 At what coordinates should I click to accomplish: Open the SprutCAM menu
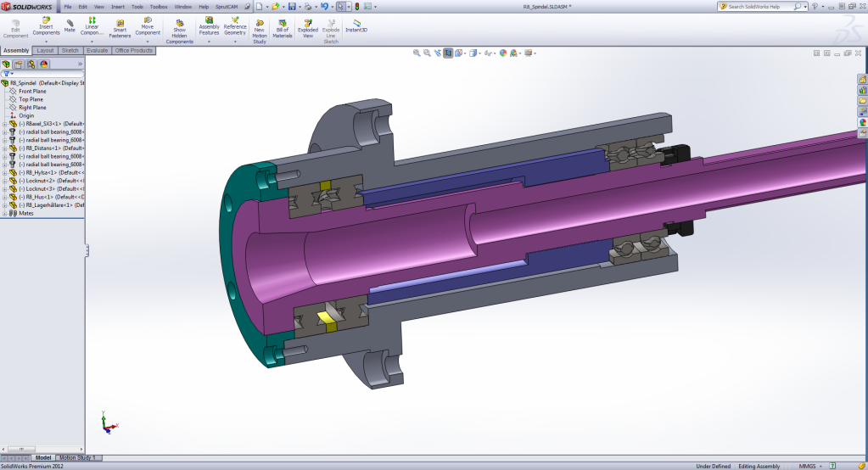(x=227, y=7)
